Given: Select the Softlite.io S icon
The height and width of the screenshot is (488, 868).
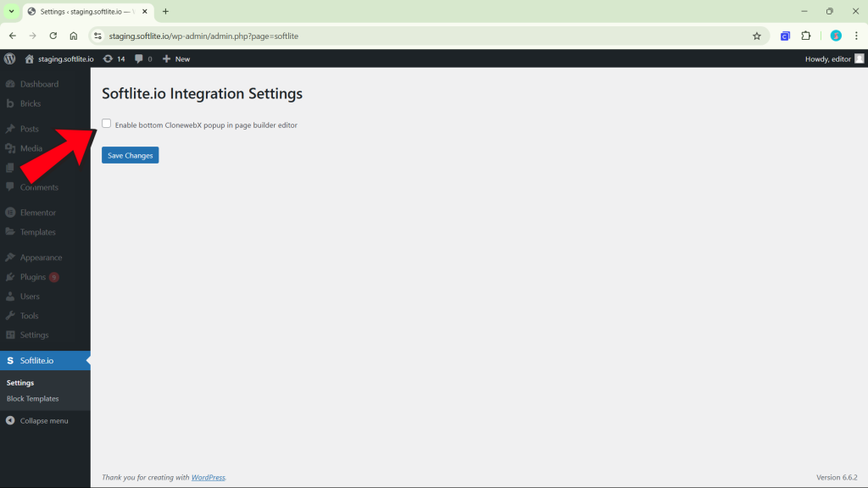Looking at the screenshot, I should (x=9, y=359).
